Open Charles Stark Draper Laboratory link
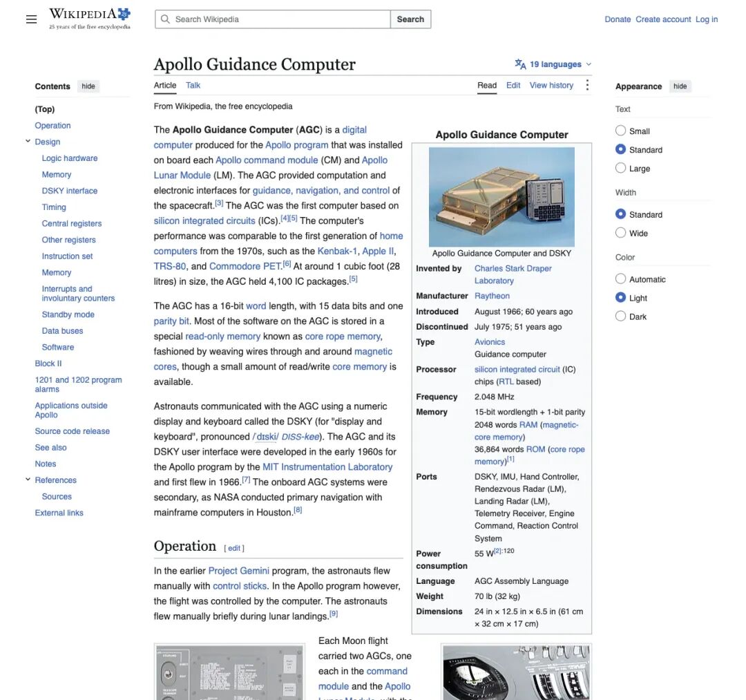The image size is (746, 700). click(x=513, y=274)
